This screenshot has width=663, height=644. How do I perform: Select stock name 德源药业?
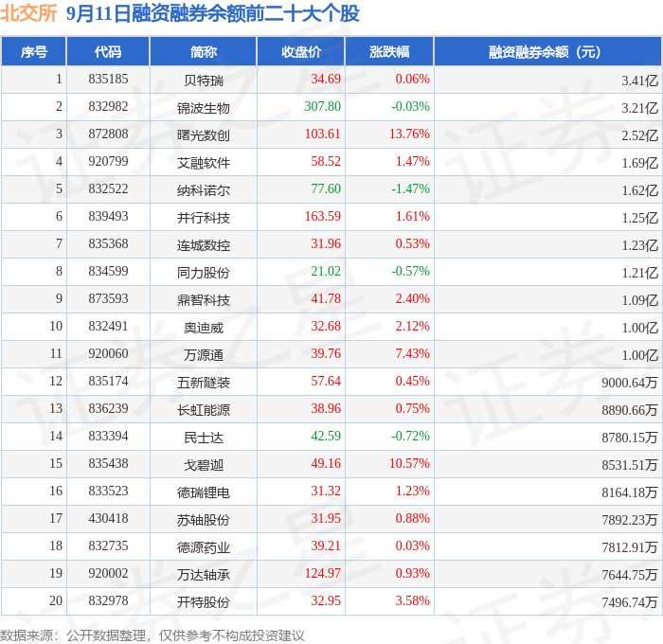point(204,547)
